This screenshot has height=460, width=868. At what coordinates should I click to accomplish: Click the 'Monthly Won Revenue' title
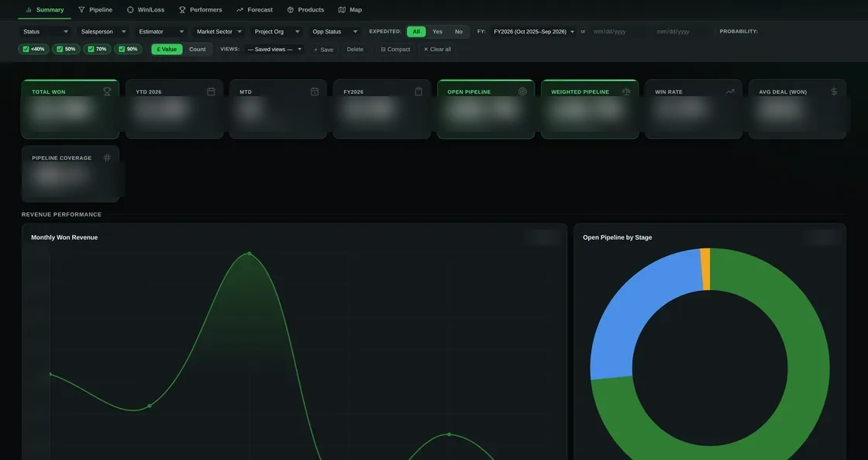click(64, 237)
